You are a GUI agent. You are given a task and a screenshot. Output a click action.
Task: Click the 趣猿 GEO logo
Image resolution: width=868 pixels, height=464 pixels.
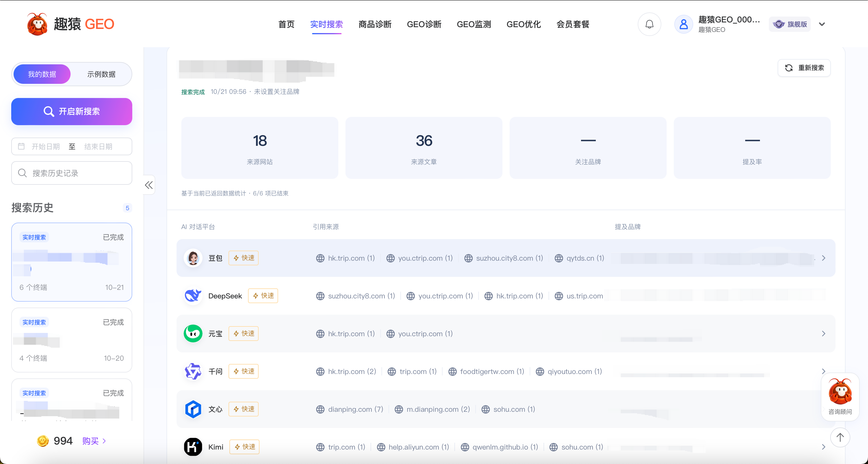[71, 24]
